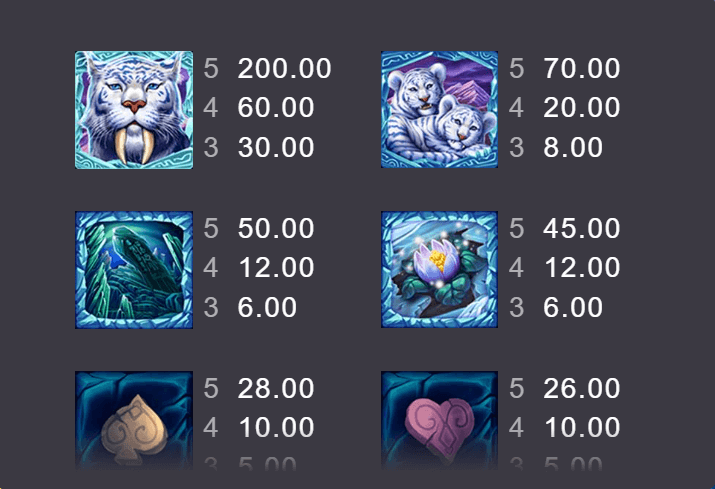The image size is (715, 489).
Task: Select the purple lotus flower symbol
Action: point(440,269)
